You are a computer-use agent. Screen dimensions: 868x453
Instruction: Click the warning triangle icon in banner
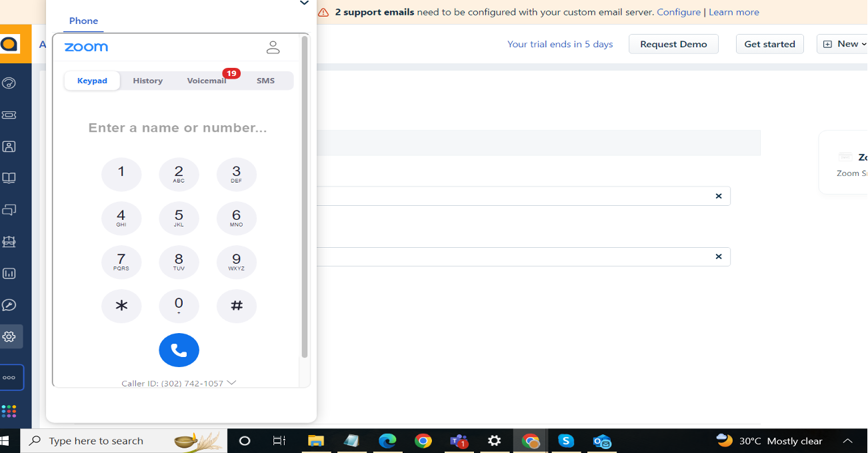click(x=323, y=12)
